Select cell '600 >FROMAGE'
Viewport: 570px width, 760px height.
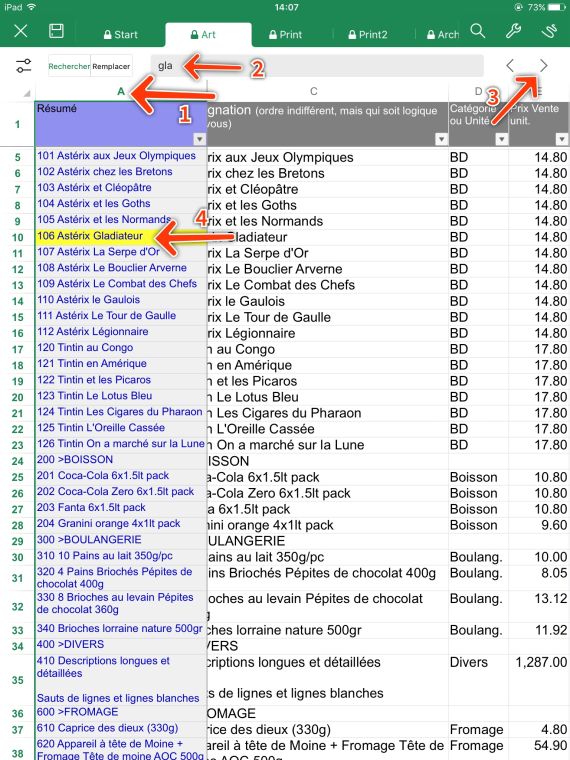pyautogui.click(x=121, y=712)
